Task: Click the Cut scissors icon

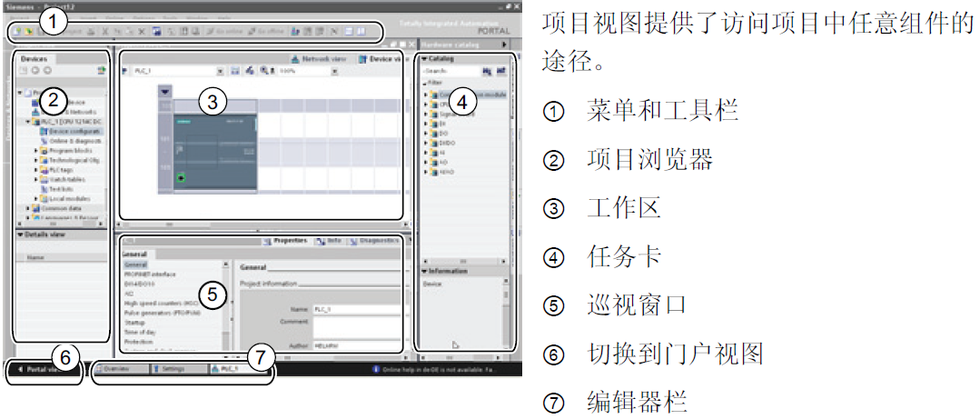Action: click(x=105, y=31)
